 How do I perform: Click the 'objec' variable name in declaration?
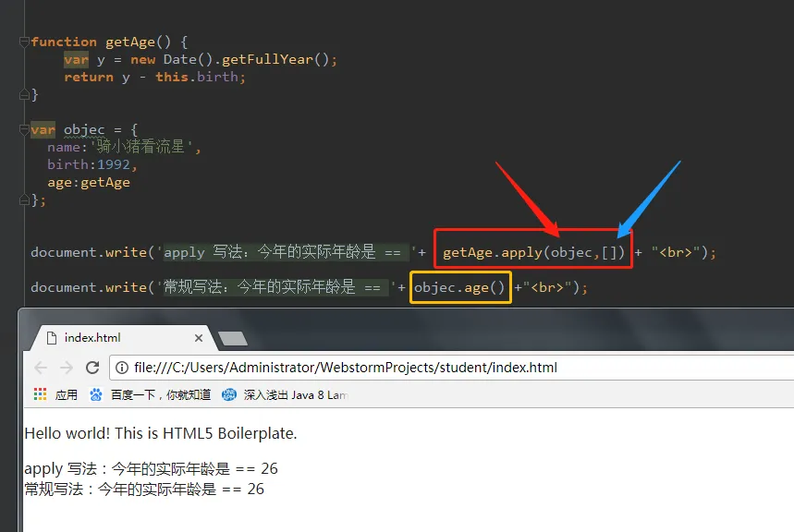pyautogui.click(x=84, y=130)
